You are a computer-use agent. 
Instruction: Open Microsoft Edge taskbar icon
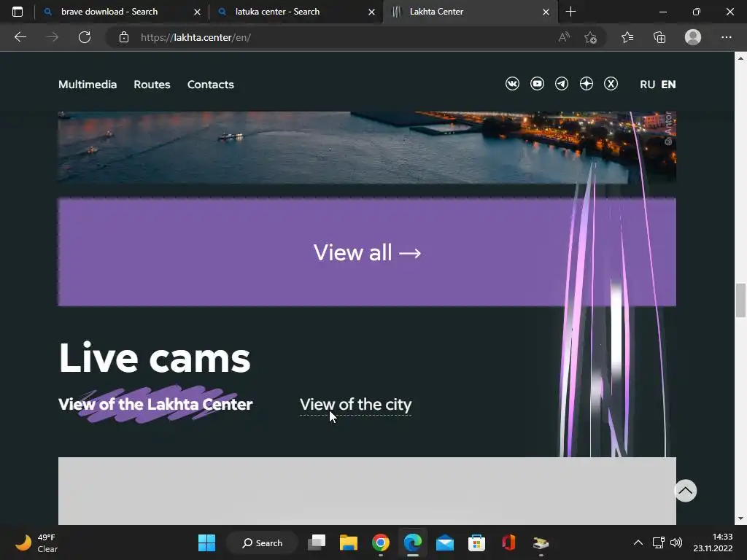click(x=413, y=542)
